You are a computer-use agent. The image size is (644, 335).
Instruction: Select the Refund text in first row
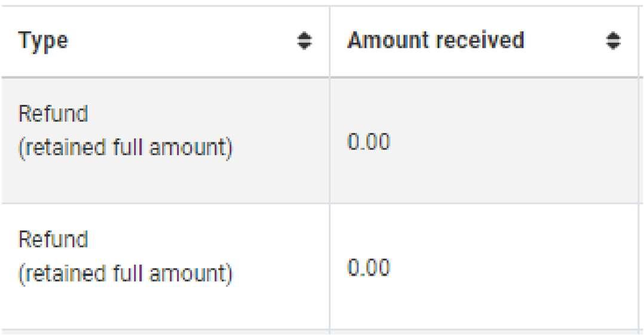pyautogui.click(x=53, y=114)
